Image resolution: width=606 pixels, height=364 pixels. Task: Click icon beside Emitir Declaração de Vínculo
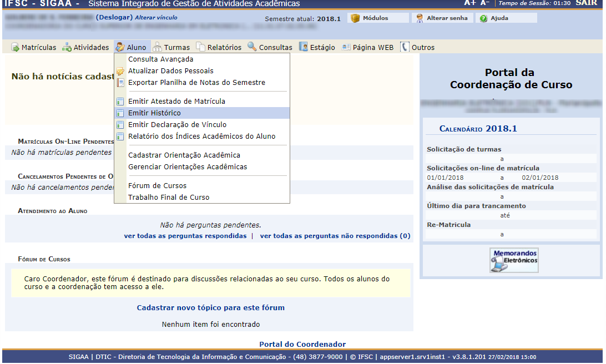(120, 125)
